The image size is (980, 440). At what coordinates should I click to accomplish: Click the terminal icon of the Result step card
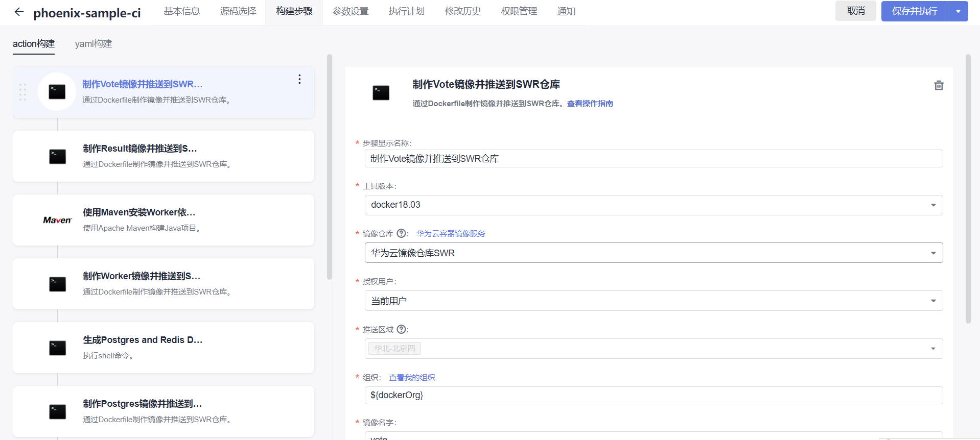[57, 156]
